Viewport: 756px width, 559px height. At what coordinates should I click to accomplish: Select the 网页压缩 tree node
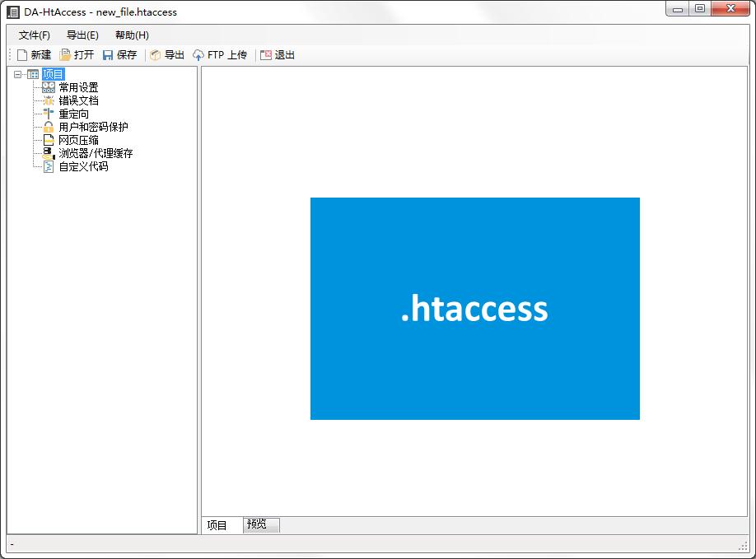click(x=49, y=140)
